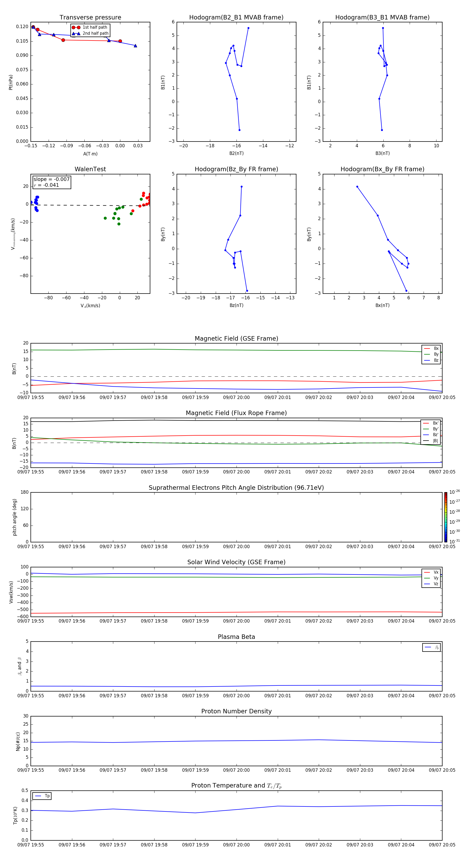The image size is (473, 868).
Task: Click the 'r = -0.041' annotation
Action: click(47, 185)
